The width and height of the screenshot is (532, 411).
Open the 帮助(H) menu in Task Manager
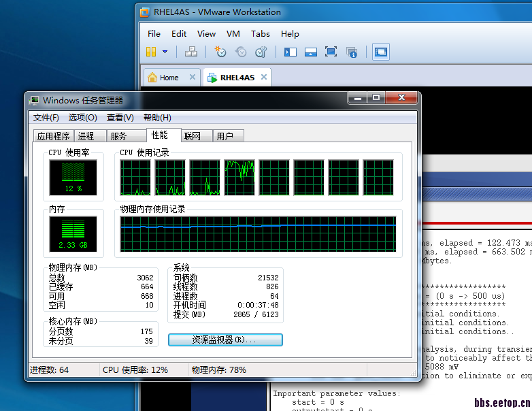click(x=157, y=118)
